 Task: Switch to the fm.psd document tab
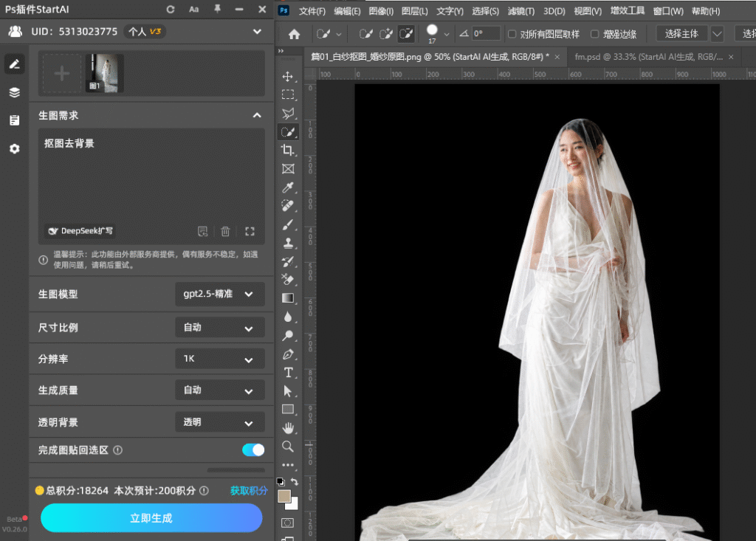(x=648, y=57)
